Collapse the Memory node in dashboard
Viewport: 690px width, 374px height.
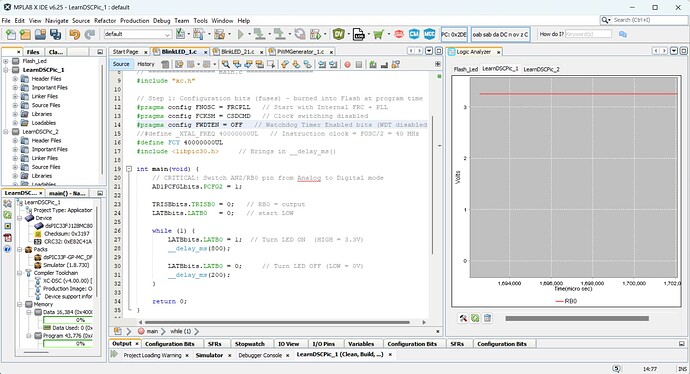(20, 304)
